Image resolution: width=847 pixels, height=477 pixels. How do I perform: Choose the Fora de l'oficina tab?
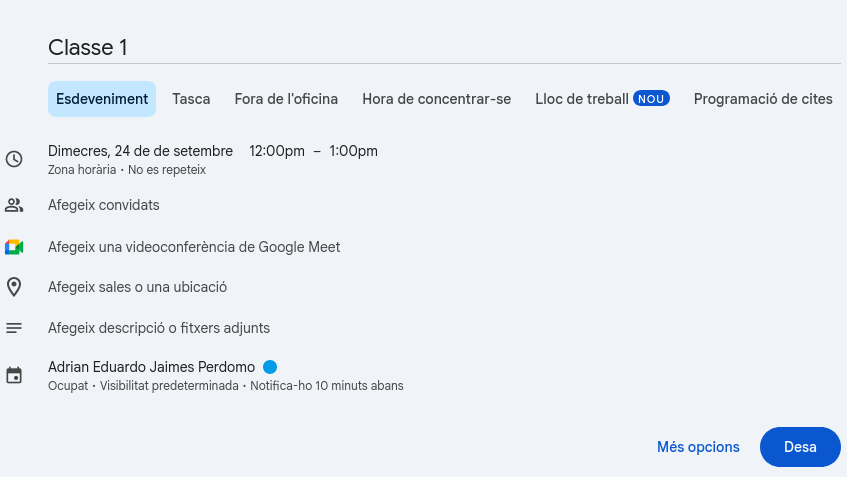[x=286, y=99]
